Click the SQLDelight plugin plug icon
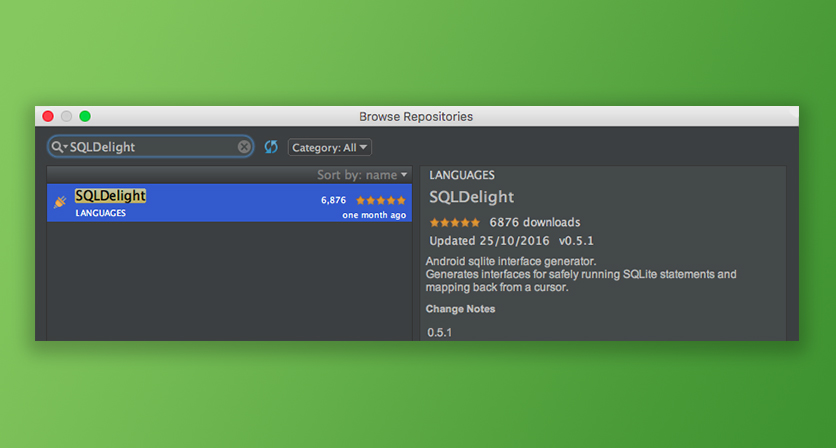836x448 pixels. tap(60, 202)
